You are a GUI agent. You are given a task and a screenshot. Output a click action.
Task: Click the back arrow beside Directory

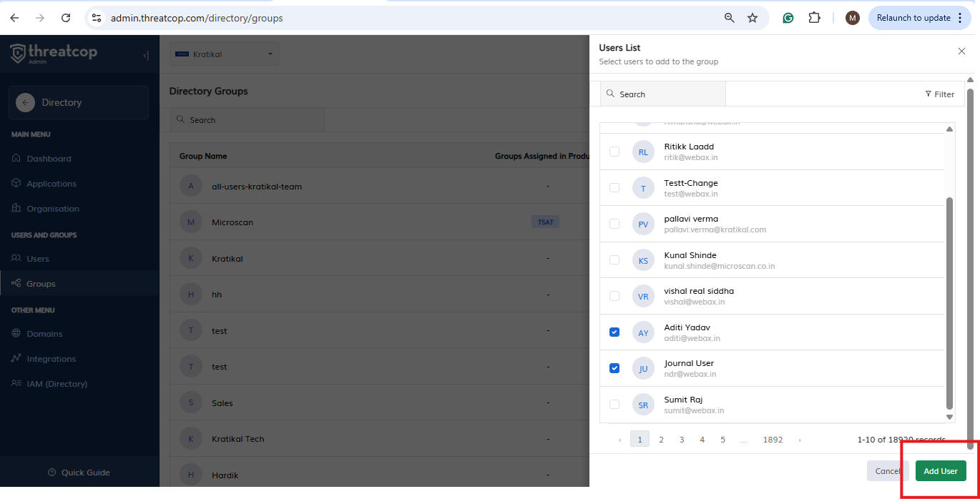(25, 103)
